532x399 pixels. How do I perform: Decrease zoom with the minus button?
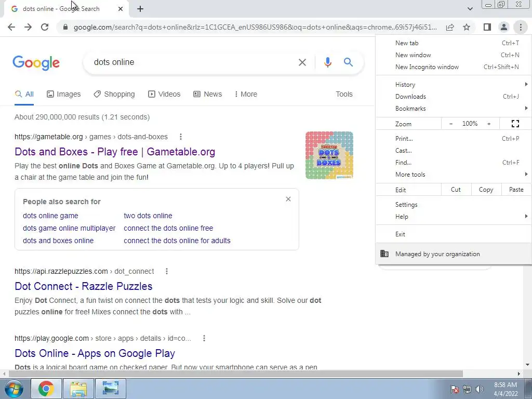pyautogui.click(x=451, y=124)
